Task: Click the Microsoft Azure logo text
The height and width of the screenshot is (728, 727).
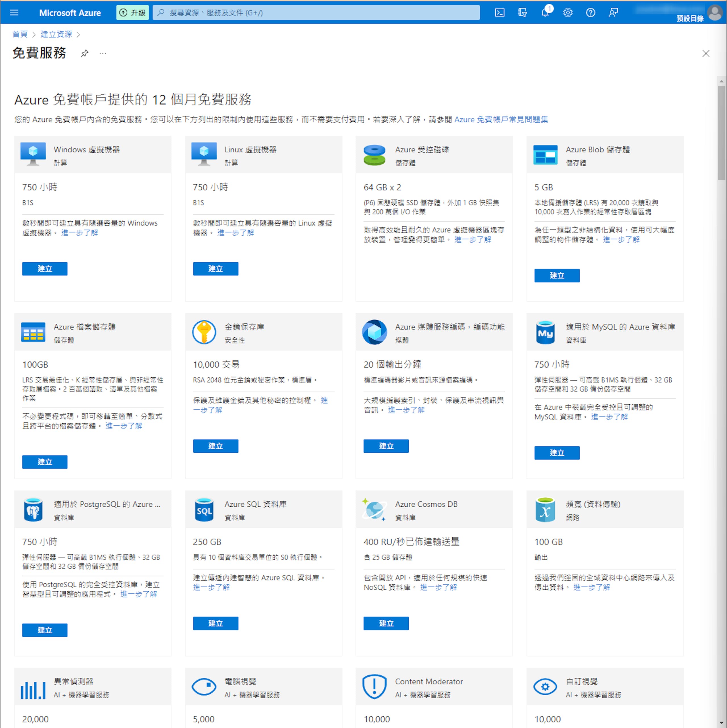Action: [x=70, y=13]
